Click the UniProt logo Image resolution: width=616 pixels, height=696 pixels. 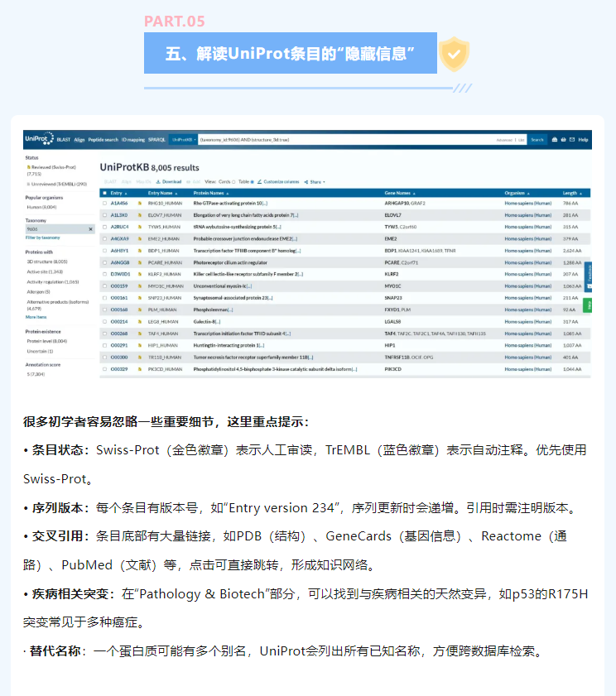tap(39, 139)
